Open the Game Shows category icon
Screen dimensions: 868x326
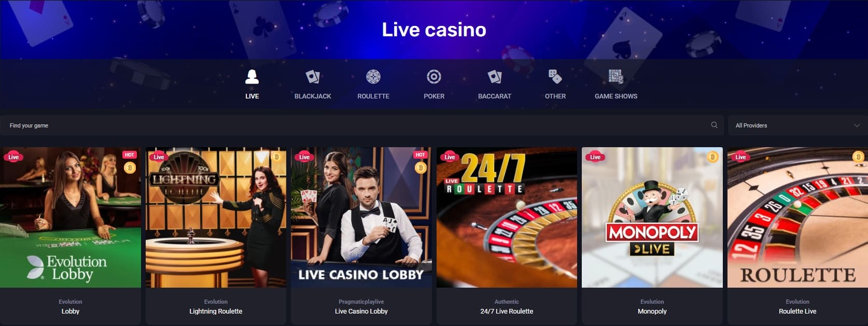point(616,77)
